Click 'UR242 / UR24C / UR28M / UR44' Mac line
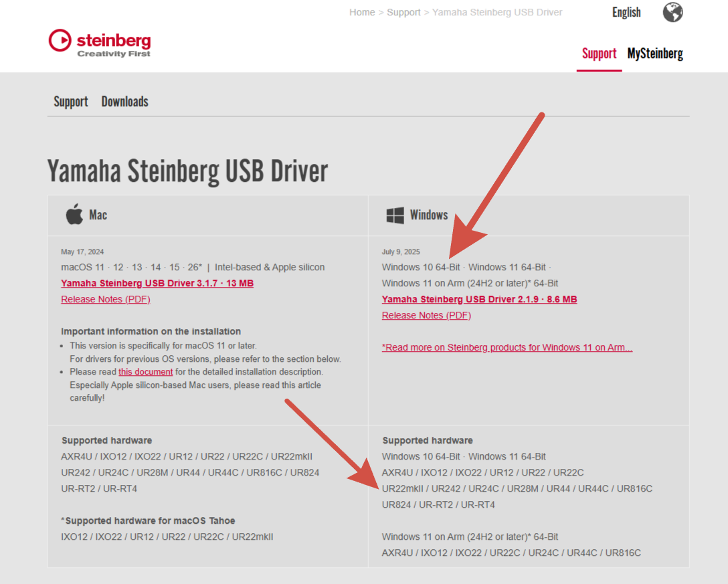The height and width of the screenshot is (584, 728). [x=190, y=472]
